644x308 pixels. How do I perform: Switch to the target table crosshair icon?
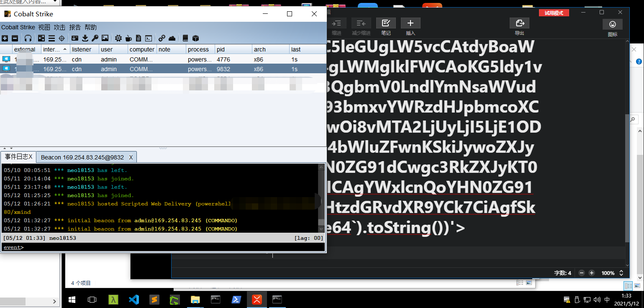[62, 38]
